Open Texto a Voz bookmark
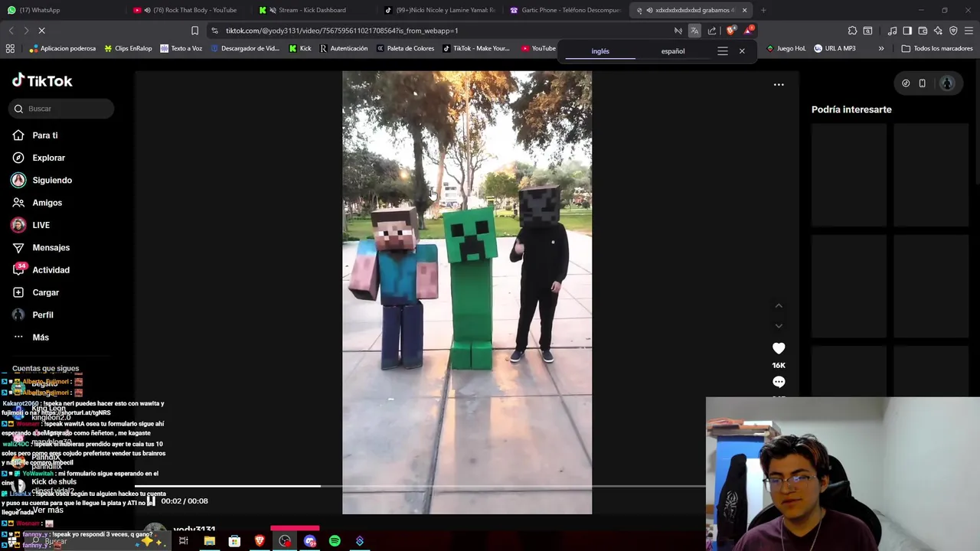 click(x=181, y=48)
